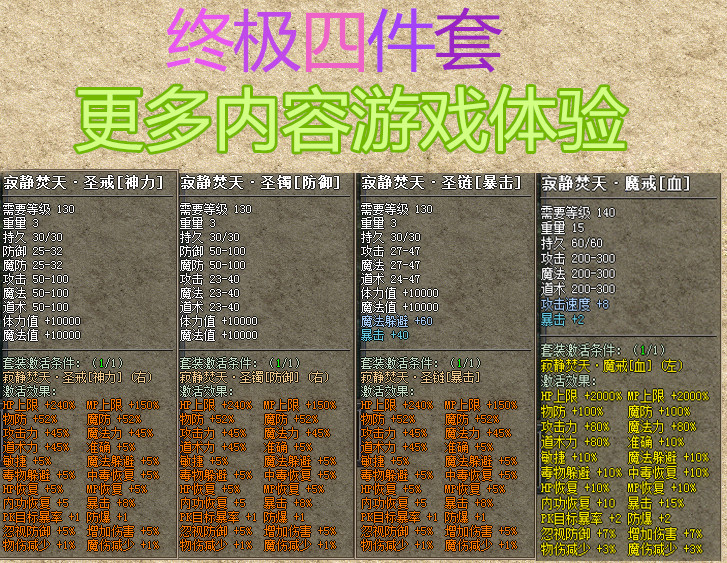Image resolution: width=727 pixels, height=563 pixels.
Task: Click 需要等级 140 in the 魔戒 panel
Action: [x=579, y=212]
